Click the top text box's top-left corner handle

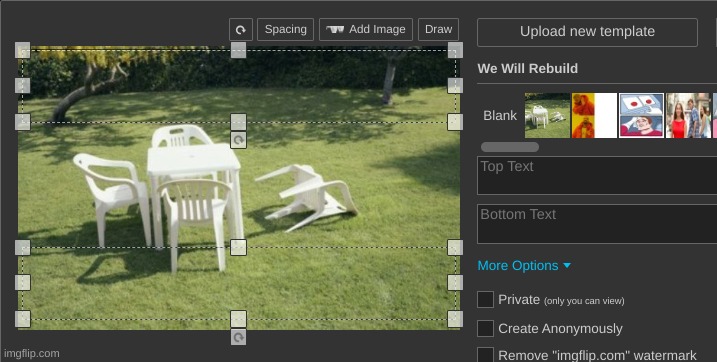[x=23, y=50]
